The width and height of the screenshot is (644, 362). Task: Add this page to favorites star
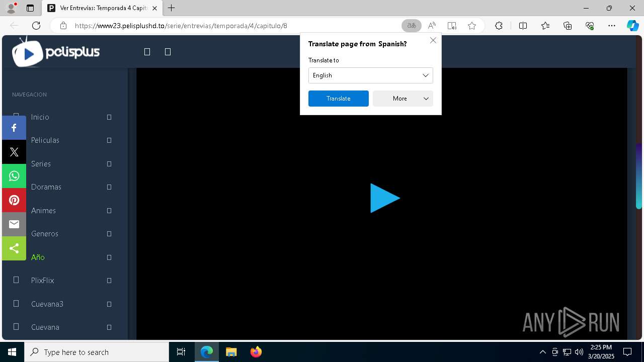click(x=472, y=26)
